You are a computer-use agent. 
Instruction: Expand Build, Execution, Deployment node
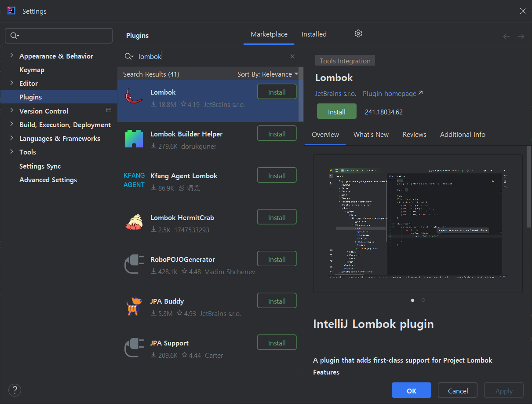pos(12,125)
